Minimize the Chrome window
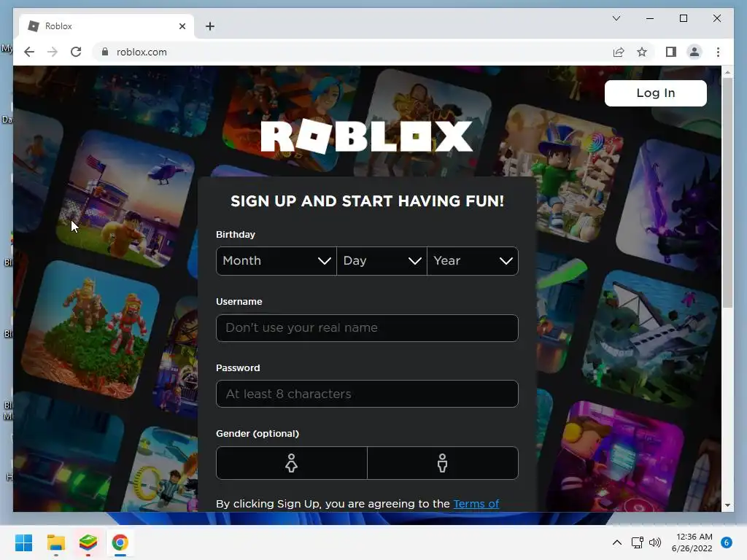Image resolution: width=747 pixels, height=560 pixels. (x=650, y=18)
